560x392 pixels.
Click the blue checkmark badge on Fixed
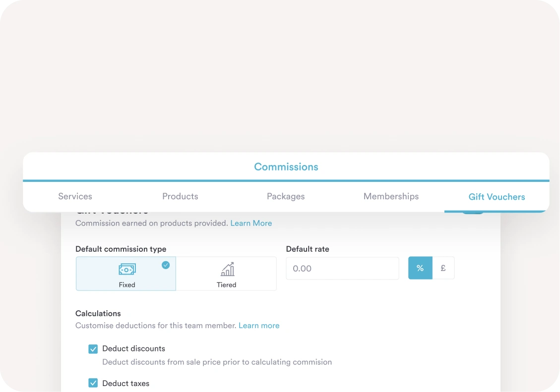(x=166, y=265)
